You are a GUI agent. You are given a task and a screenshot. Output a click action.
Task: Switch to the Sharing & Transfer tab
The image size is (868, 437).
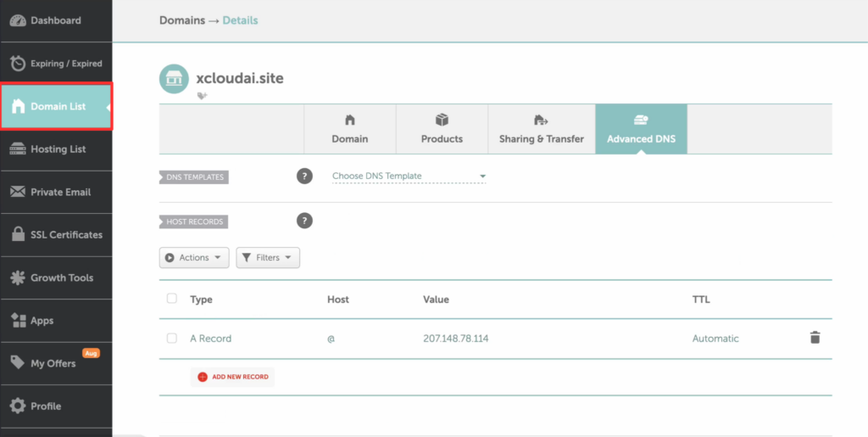[x=542, y=129]
